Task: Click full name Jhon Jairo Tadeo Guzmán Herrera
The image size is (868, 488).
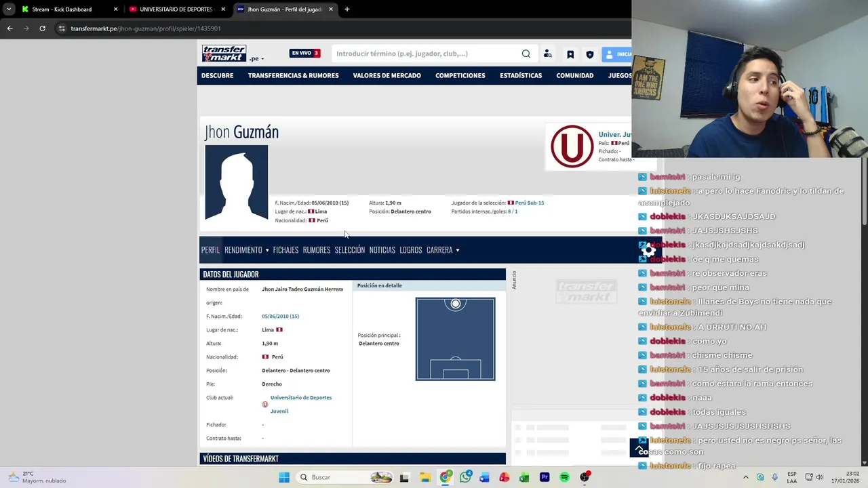Action: click(x=302, y=289)
